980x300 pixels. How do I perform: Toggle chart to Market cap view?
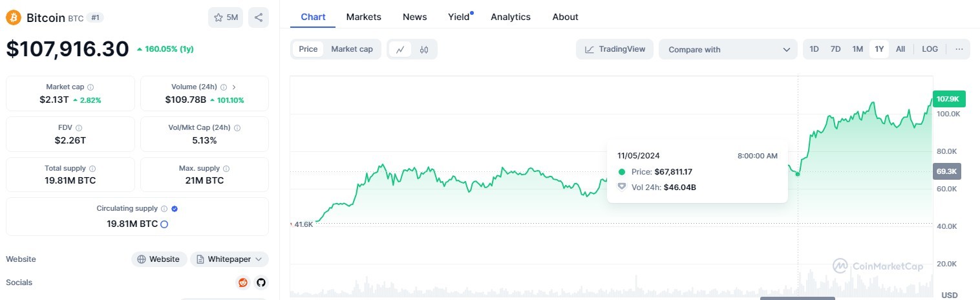(352, 49)
